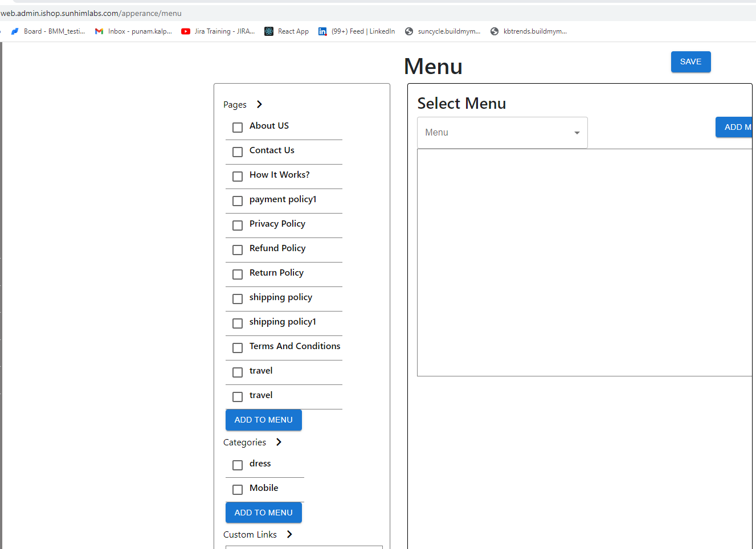Click the Privacy Policy label text
Image resolution: width=756 pixels, height=549 pixels.
tap(277, 224)
